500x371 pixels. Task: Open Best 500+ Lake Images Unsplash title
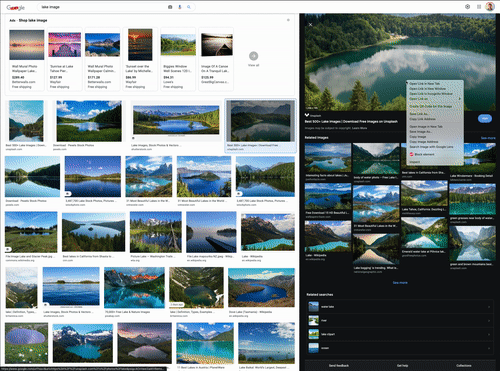pos(351,121)
